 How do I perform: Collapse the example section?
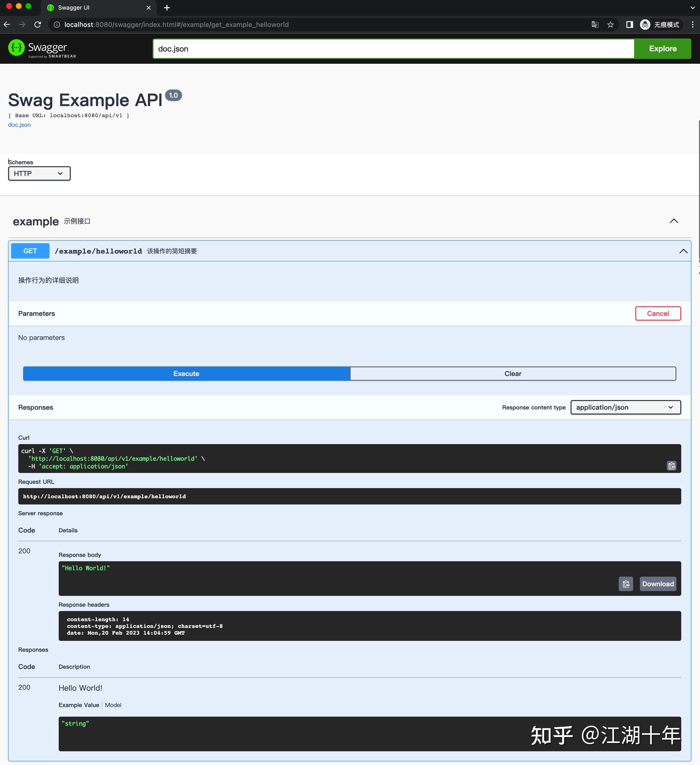point(674,221)
